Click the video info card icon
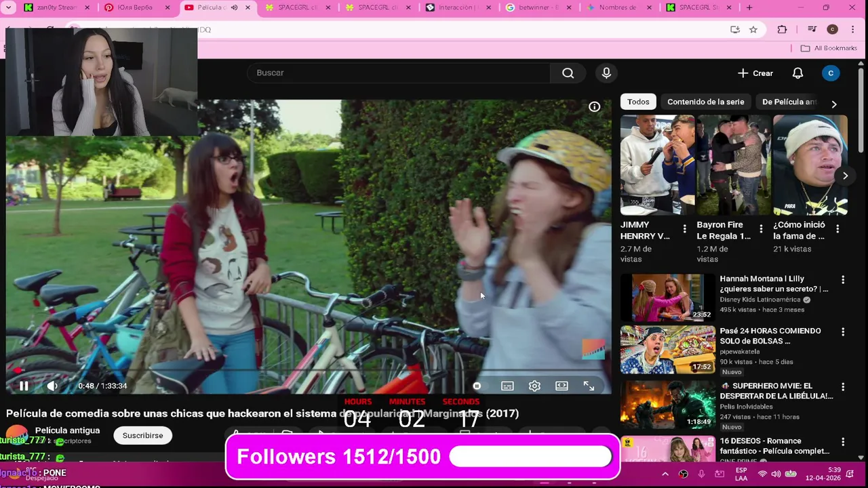Screen dimensions: 868x488 594,106
